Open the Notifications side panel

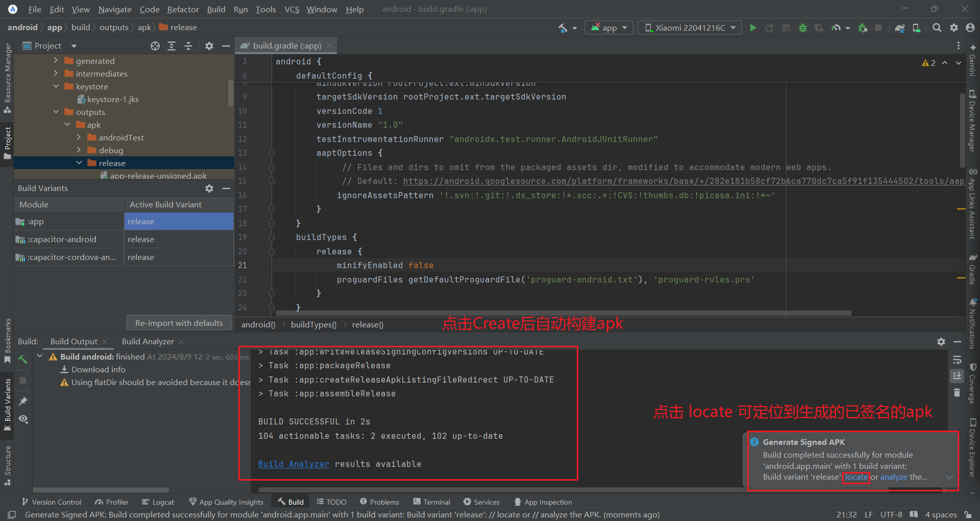972,325
